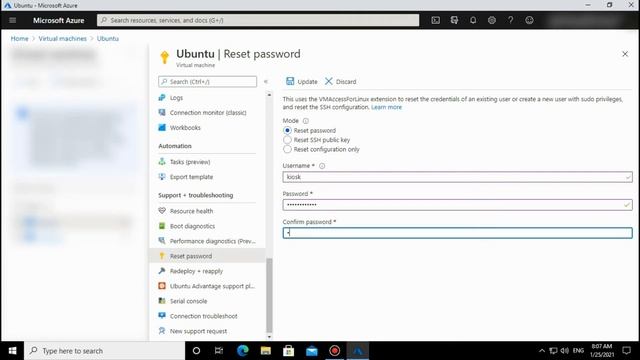Click the Discard X icon

329,81
